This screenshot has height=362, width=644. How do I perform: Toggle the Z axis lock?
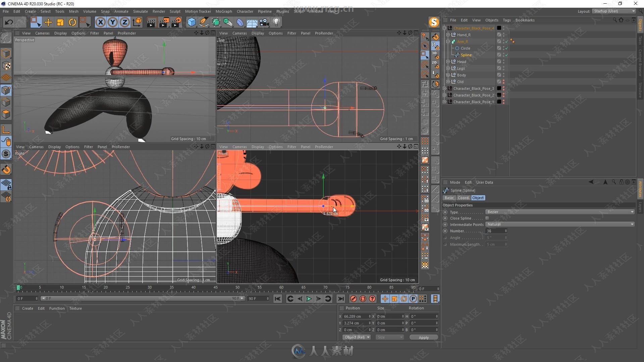click(125, 22)
